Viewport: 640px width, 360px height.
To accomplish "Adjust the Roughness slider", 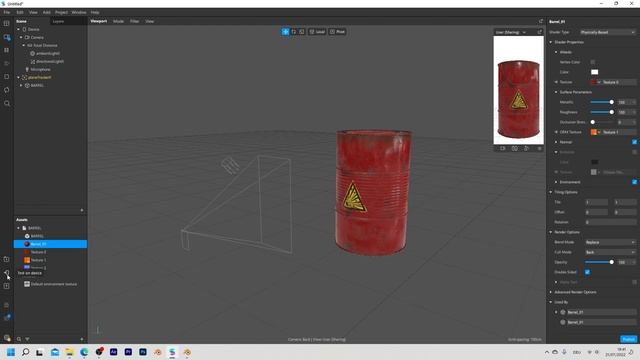I will click(601, 112).
